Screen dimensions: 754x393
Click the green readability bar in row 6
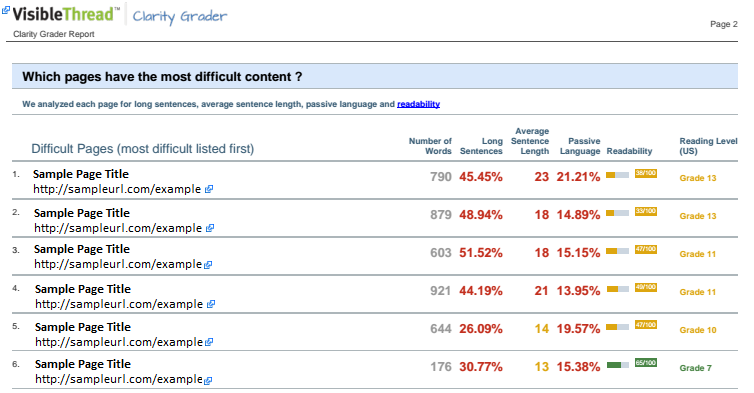point(617,365)
